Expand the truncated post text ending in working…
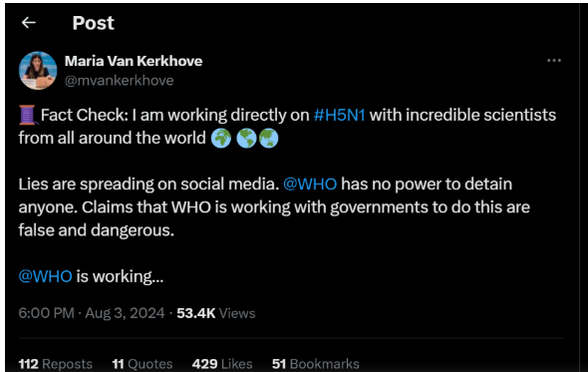 pyautogui.click(x=91, y=276)
